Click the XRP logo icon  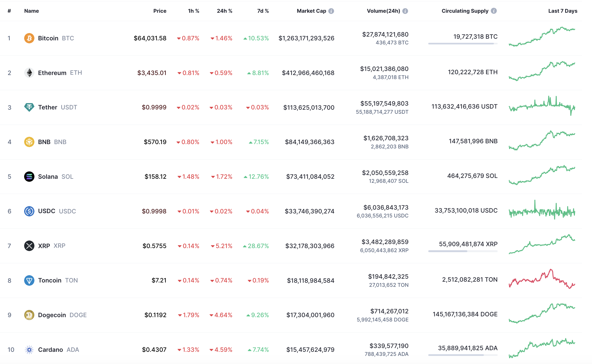(29, 246)
